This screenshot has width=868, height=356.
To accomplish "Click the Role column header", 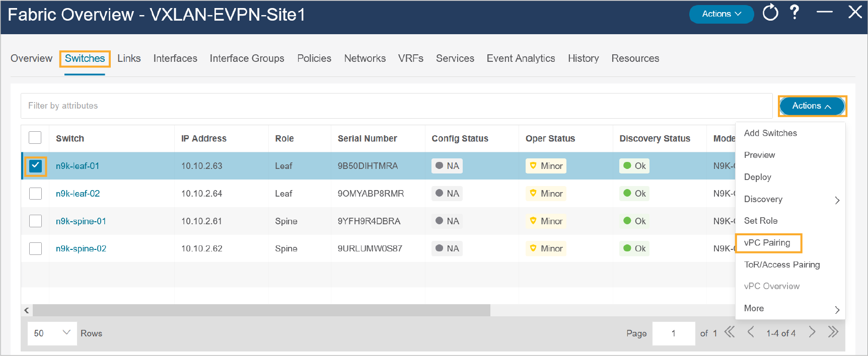I will (x=284, y=138).
